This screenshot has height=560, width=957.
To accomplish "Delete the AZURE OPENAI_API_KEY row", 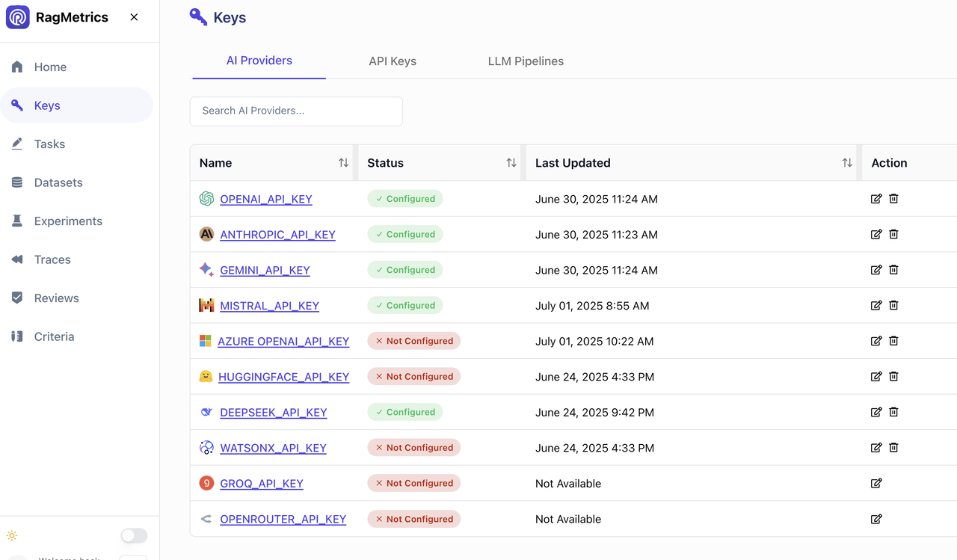I will click(x=893, y=341).
